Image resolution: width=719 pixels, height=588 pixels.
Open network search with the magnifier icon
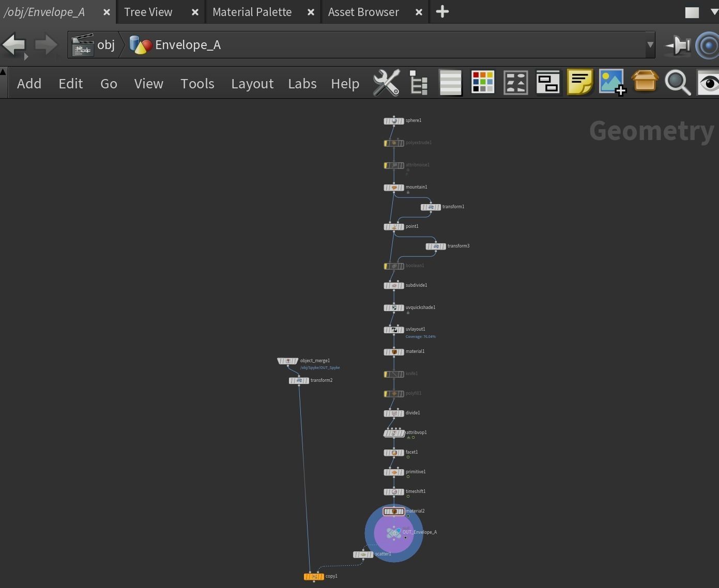point(678,82)
